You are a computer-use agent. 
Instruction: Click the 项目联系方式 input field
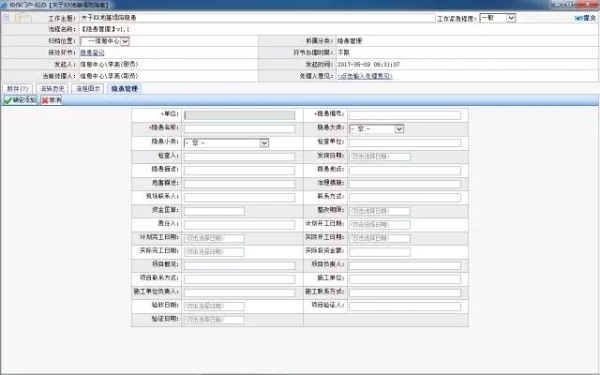coord(240,279)
